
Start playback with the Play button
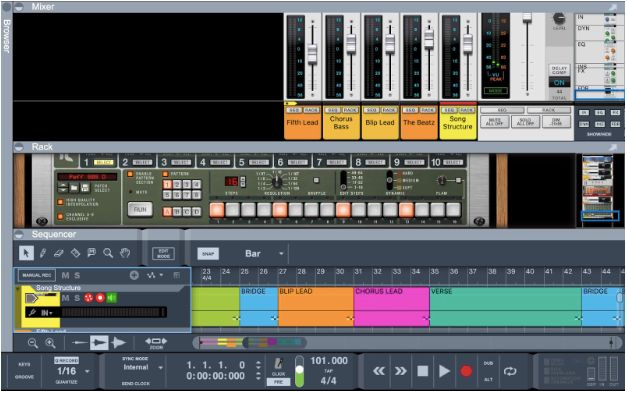tap(444, 371)
